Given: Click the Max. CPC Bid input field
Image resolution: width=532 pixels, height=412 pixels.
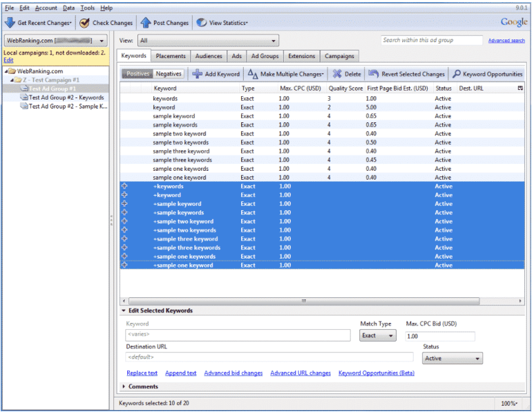Looking at the screenshot, I should pyautogui.click(x=439, y=336).
